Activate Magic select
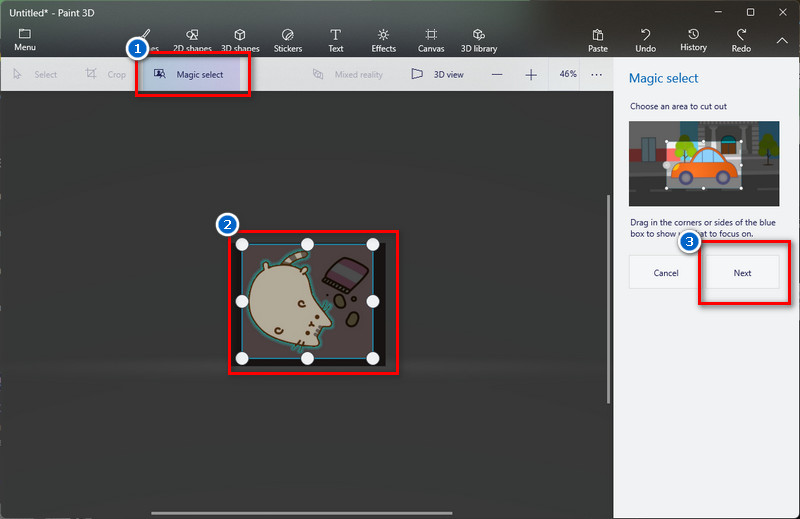The height and width of the screenshot is (519, 800). coord(189,75)
